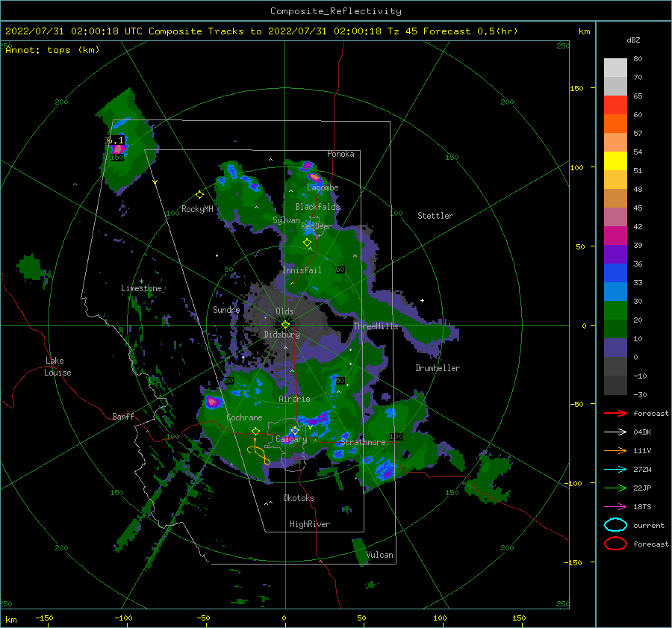The image size is (672, 628).
Task: Click the HighRiver town label
Action: 310,524
